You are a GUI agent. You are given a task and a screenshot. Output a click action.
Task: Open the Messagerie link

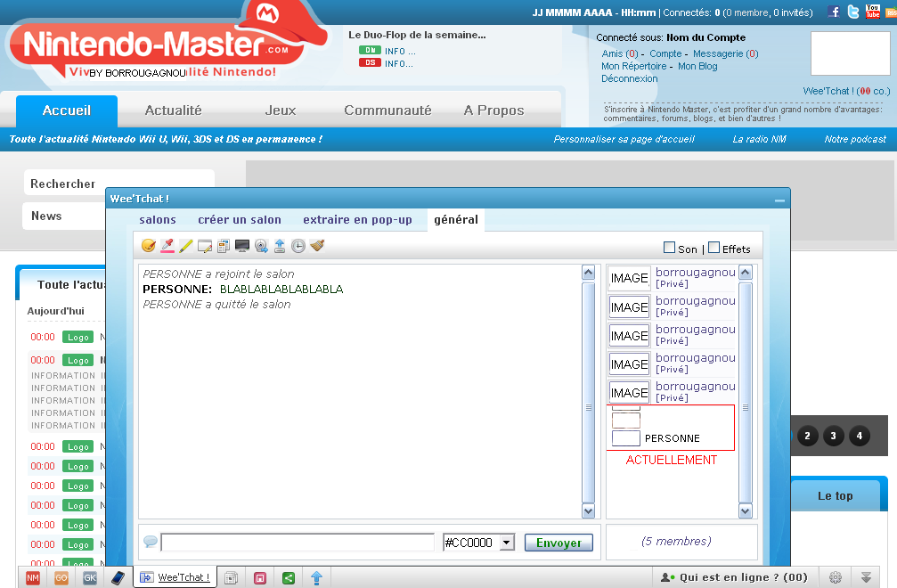point(725,53)
